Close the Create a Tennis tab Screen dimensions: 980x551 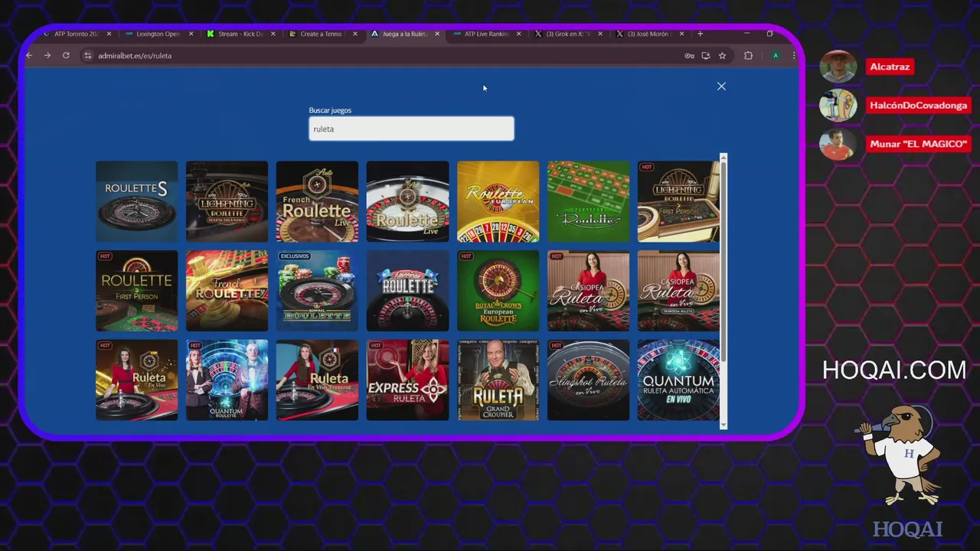coord(355,34)
